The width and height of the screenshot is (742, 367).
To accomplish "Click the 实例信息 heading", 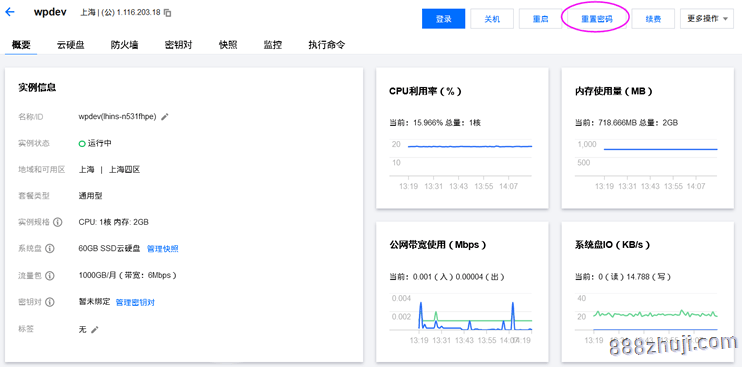I will 37,87.
